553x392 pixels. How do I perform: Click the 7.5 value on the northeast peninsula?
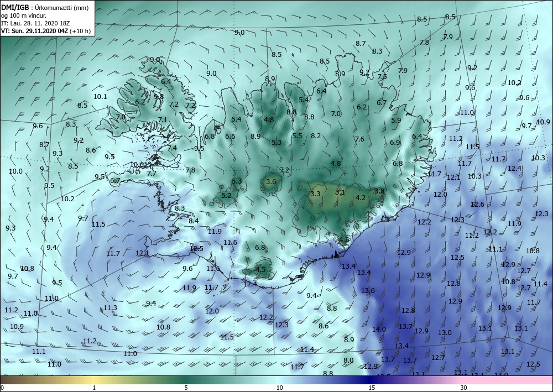pos(382,76)
